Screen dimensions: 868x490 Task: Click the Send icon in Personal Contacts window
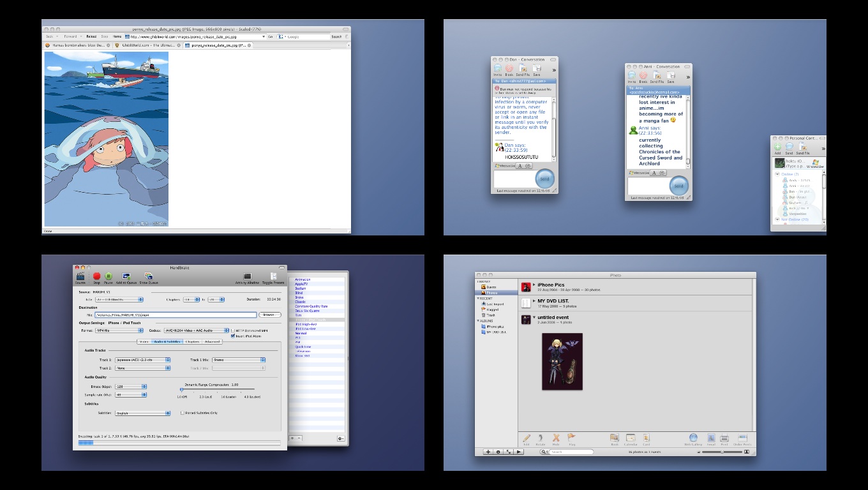coord(789,148)
